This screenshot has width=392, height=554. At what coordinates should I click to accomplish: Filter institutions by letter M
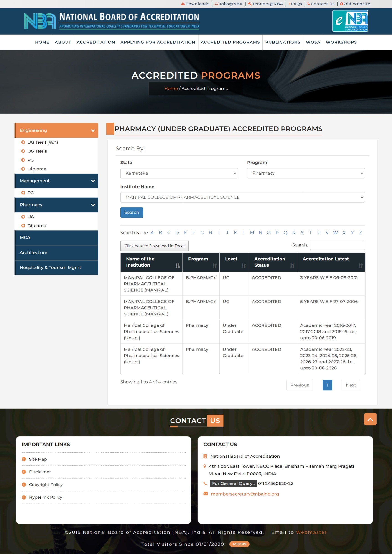coord(252,233)
